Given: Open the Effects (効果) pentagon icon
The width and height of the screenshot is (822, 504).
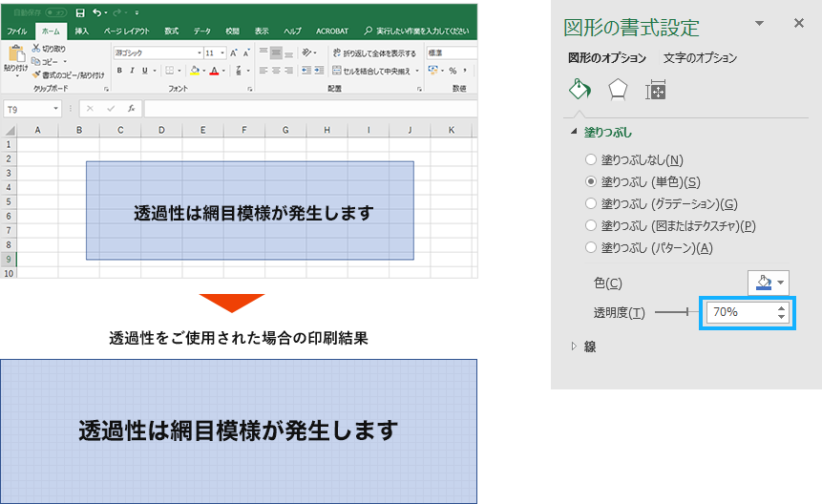Looking at the screenshot, I should coord(618,90).
